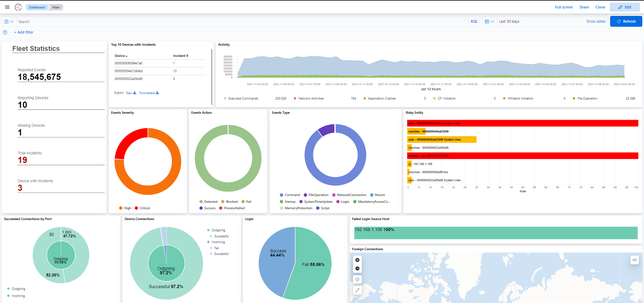This screenshot has width=644, height=303.
Task: Click the map's crosshair fit-to-bounds icon
Action: [357, 279]
